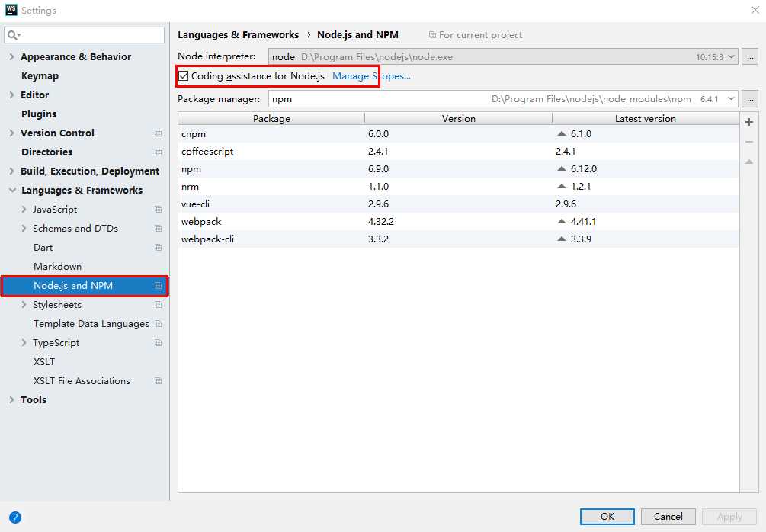Open the XSLT settings page

pyautogui.click(x=44, y=361)
